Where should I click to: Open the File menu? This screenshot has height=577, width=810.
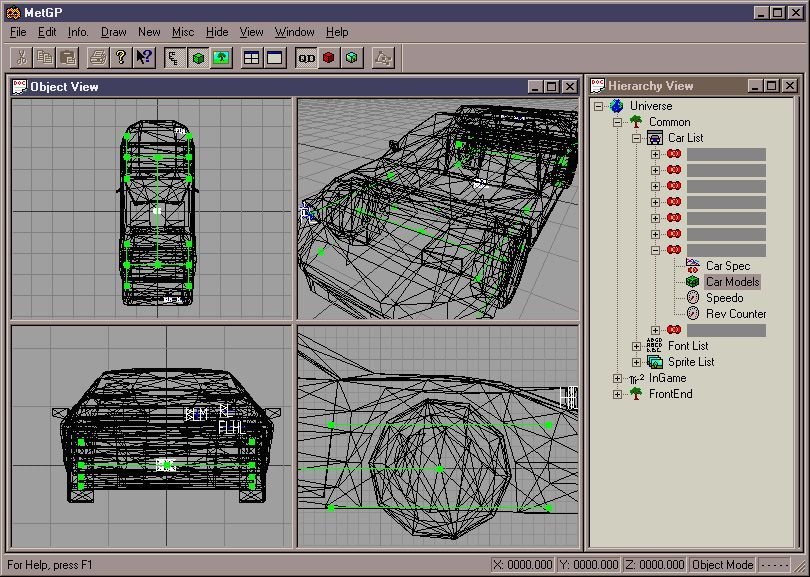pyautogui.click(x=18, y=32)
